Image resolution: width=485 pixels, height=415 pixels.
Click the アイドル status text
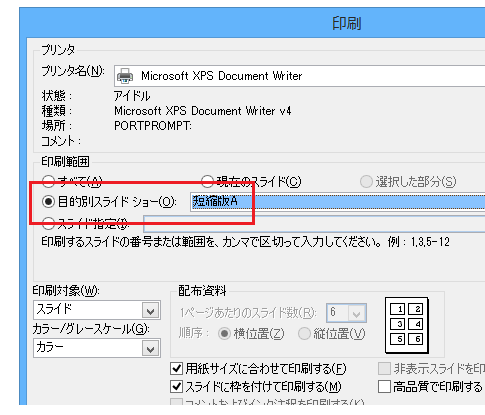[132, 96]
